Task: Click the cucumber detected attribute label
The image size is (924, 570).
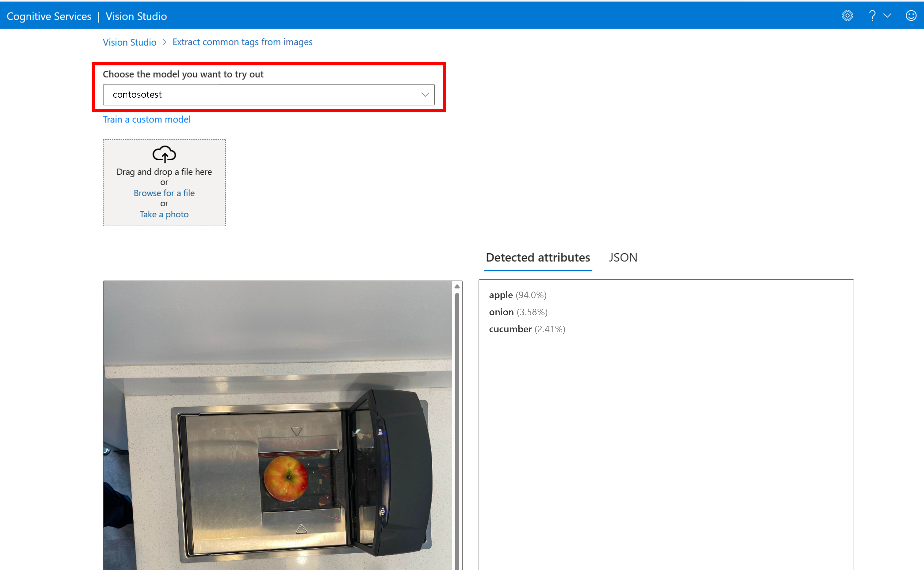Action: [509, 328]
